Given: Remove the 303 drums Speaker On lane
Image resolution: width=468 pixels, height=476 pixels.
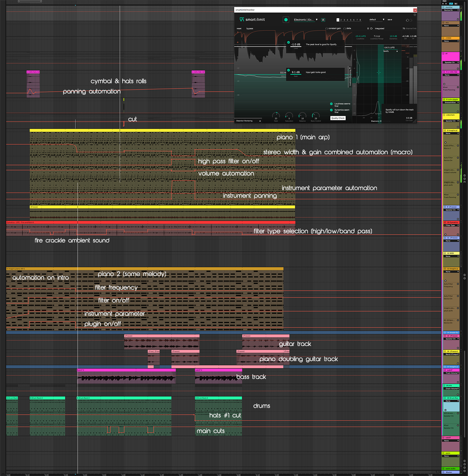Looking at the screenshot, I should click(458, 413).
